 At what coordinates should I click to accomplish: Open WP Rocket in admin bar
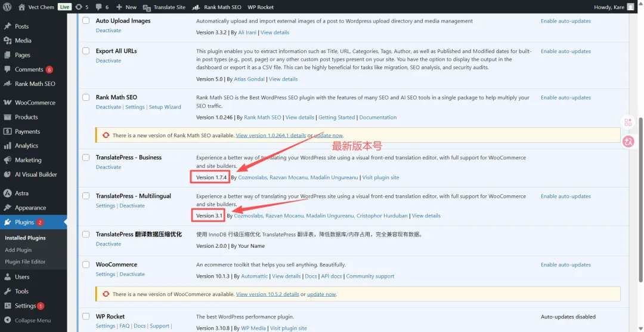(261, 7)
